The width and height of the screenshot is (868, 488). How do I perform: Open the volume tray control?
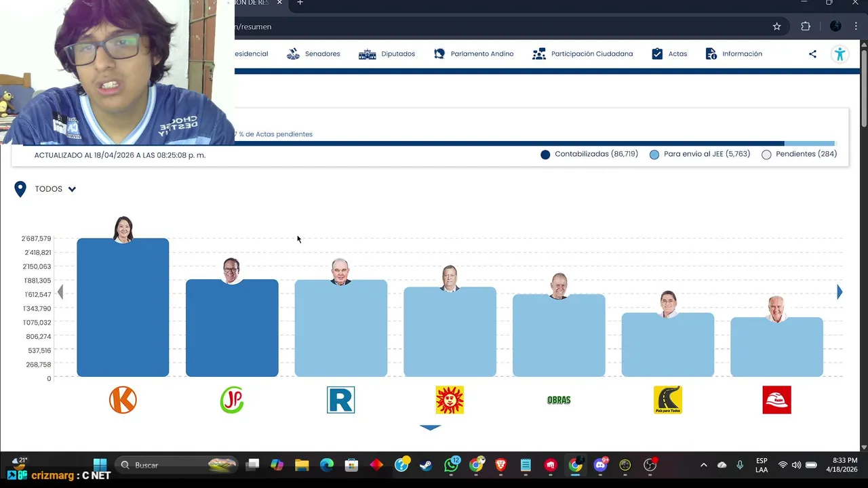tap(796, 465)
